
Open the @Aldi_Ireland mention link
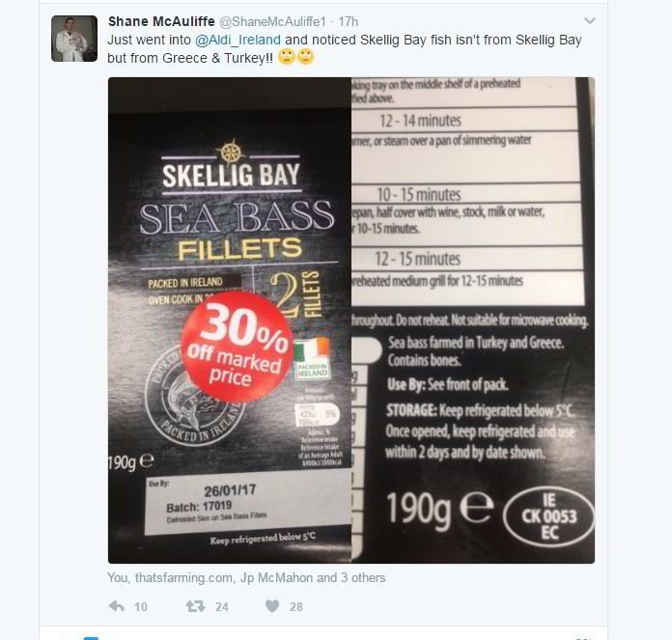[238, 40]
